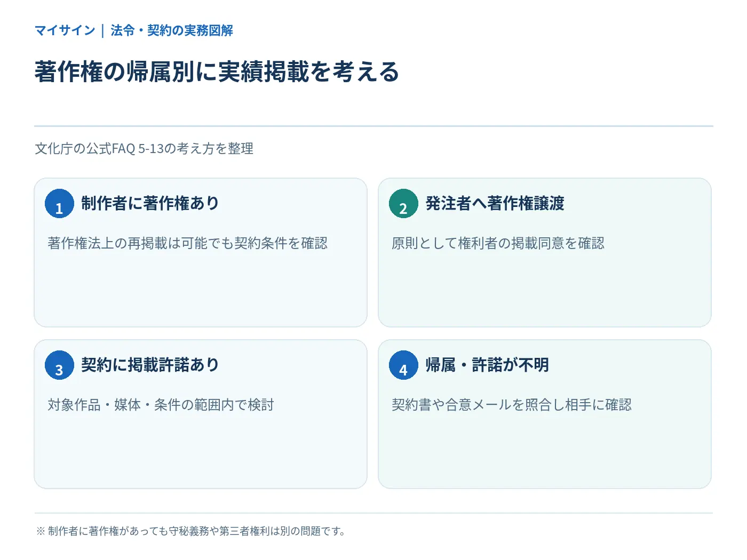Click the text 対象作品・媒体・条件の範囲内で検討
This screenshot has height=560, width=747.
click(161, 405)
